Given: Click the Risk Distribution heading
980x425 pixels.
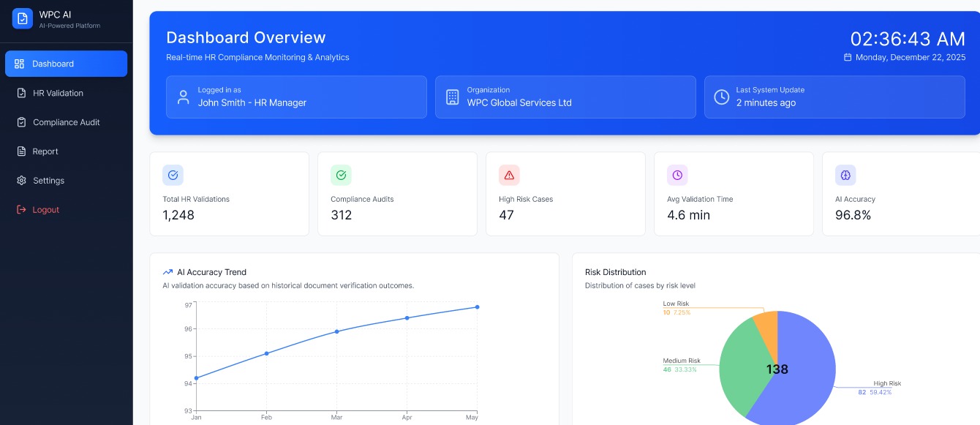Looking at the screenshot, I should [616, 272].
